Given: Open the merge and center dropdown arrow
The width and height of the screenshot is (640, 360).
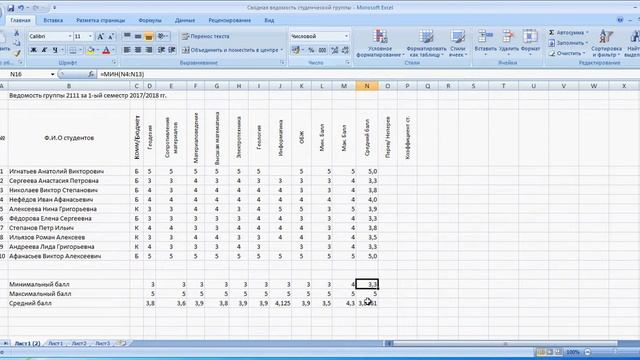Looking at the screenshot, I should point(282,50).
